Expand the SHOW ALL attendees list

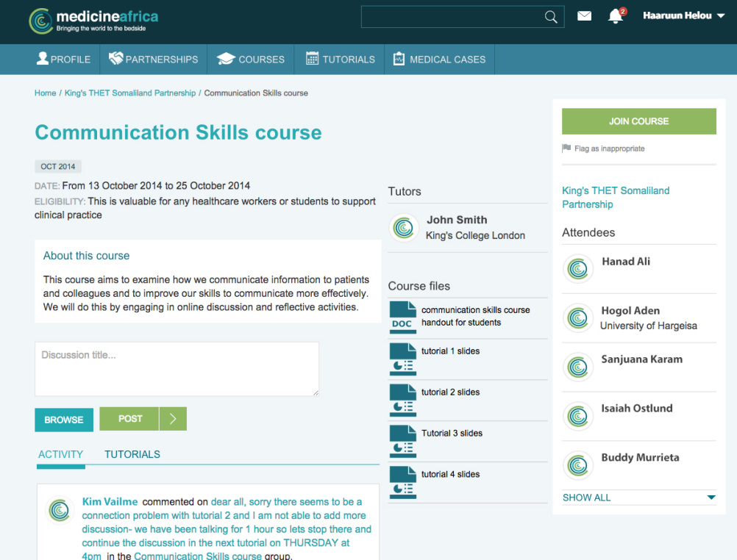click(638, 498)
